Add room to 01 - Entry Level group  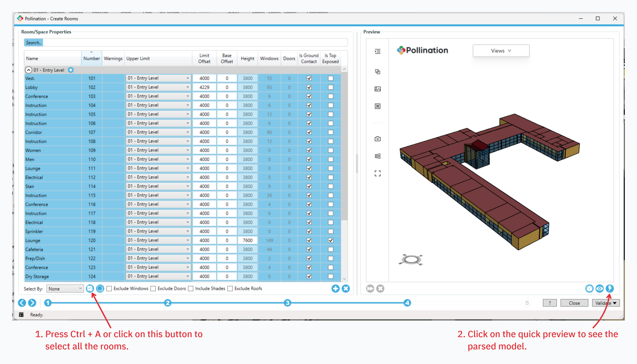[71, 70]
